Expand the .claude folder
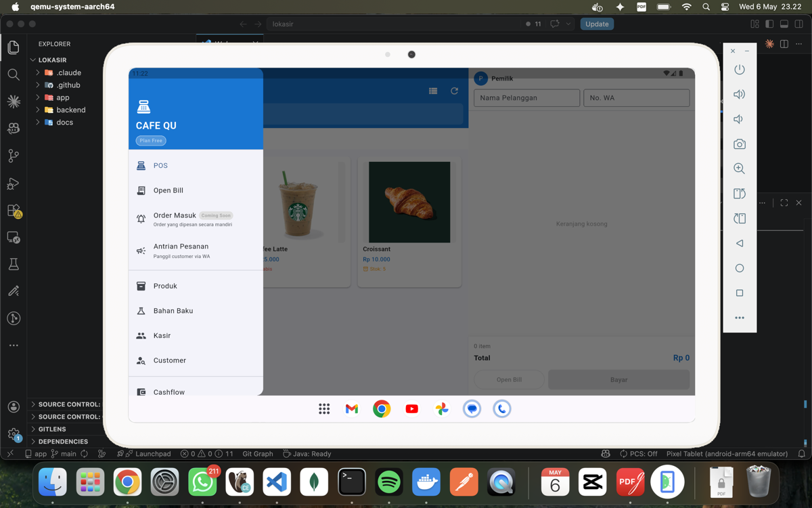812x508 pixels. pyautogui.click(x=62, y=72)
